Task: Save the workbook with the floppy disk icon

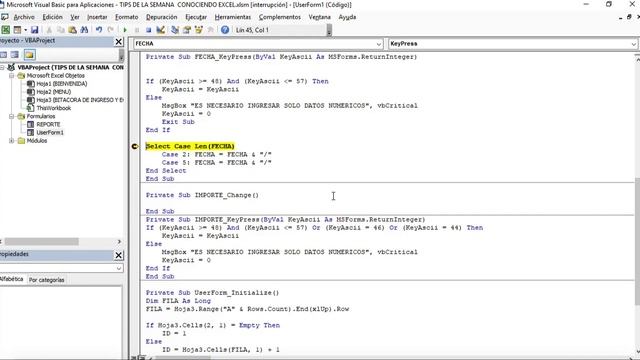Action: 35,30
